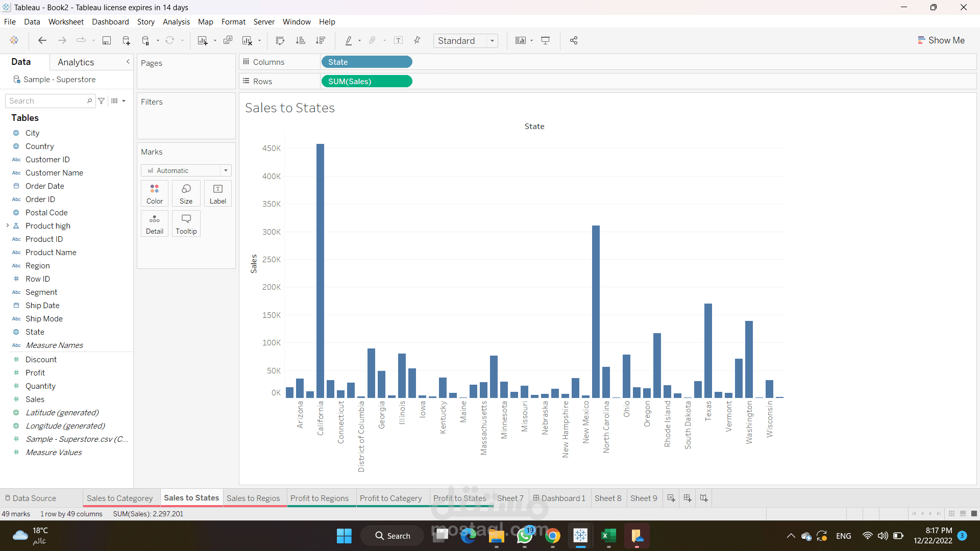Collapse the Data pane with chevron
The width and height of the screenshot is (980, 551).
point(128,62)
